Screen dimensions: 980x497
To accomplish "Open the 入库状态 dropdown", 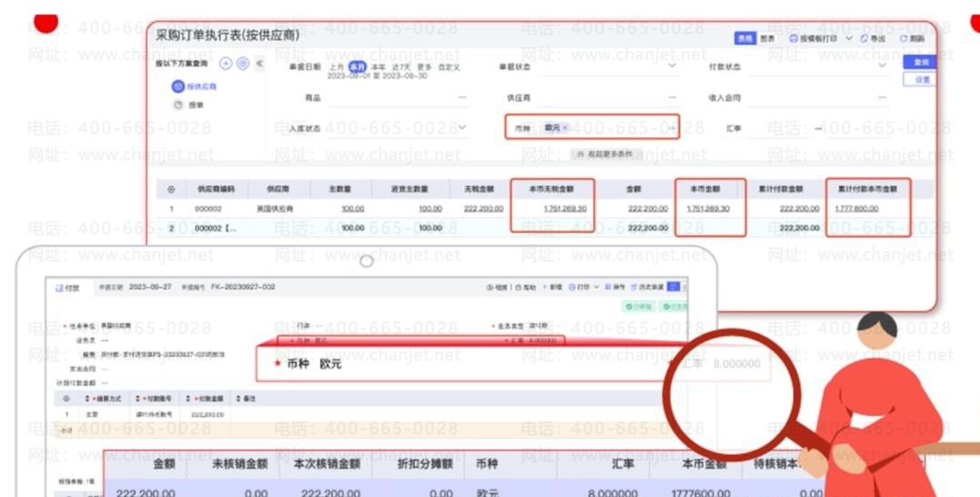I will tap(462, 127).
